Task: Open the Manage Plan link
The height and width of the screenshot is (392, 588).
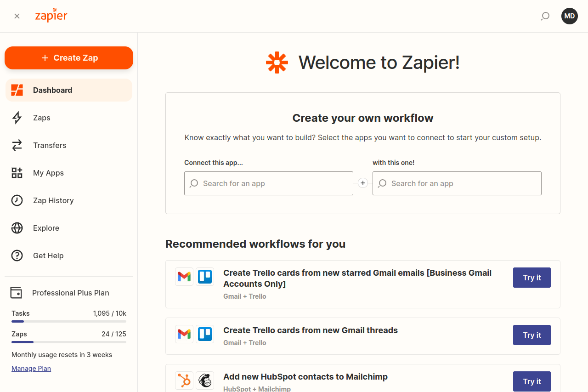Action: [31, 369]
